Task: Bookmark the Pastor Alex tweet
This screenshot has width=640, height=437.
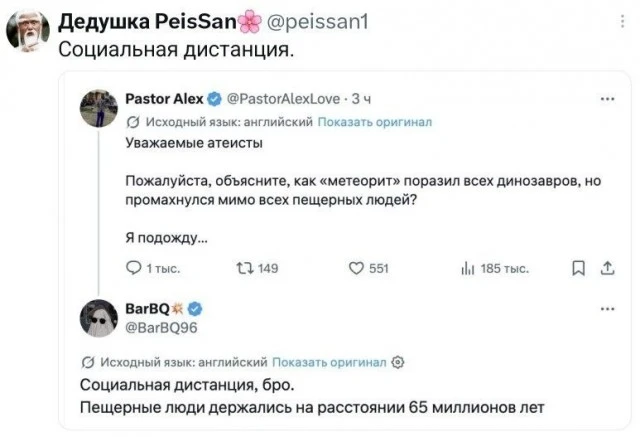Action: pos(578,268)
